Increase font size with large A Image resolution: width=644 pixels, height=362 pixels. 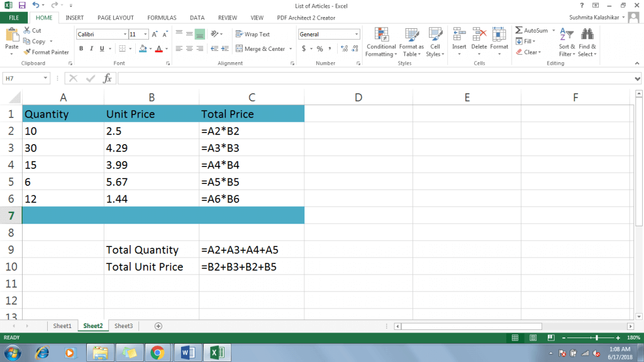155,35
